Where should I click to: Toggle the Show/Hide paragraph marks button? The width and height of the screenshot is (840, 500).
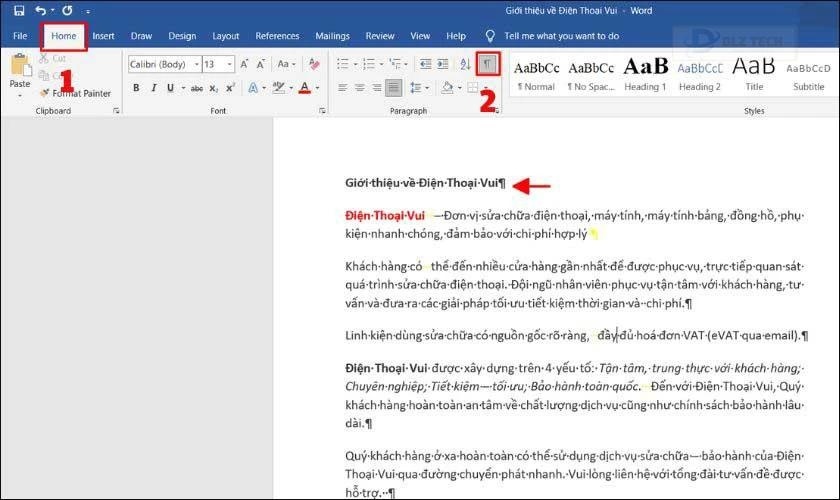pyautogui.click(x=487, y=64)
